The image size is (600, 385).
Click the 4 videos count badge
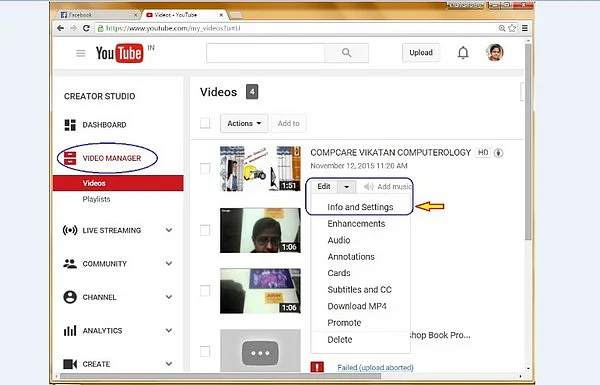252,91
